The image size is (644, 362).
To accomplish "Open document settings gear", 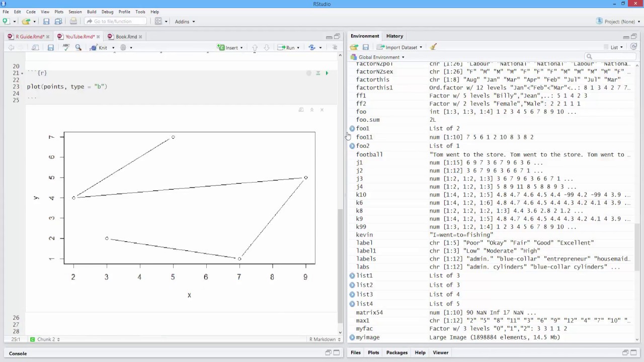I will point(123,47).
